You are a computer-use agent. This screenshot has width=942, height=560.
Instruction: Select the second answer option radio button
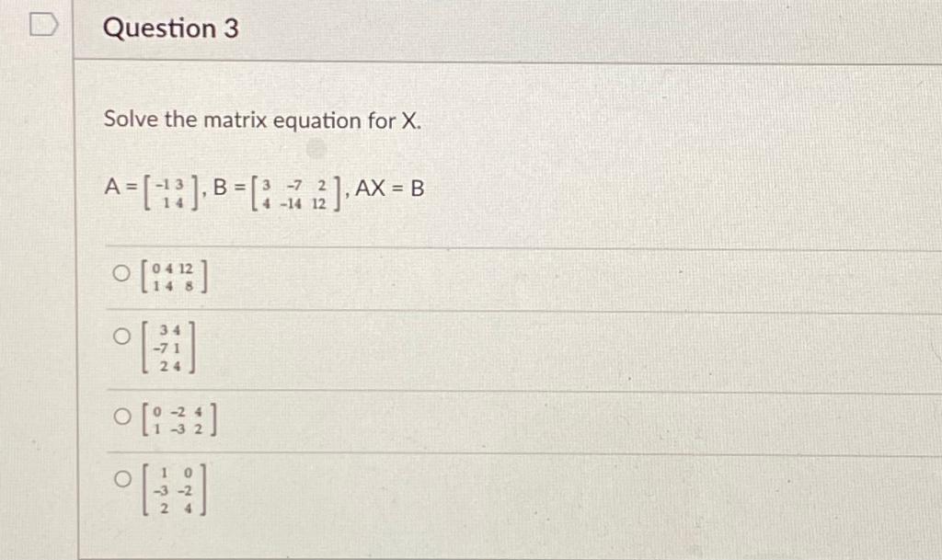pos(121,337)
